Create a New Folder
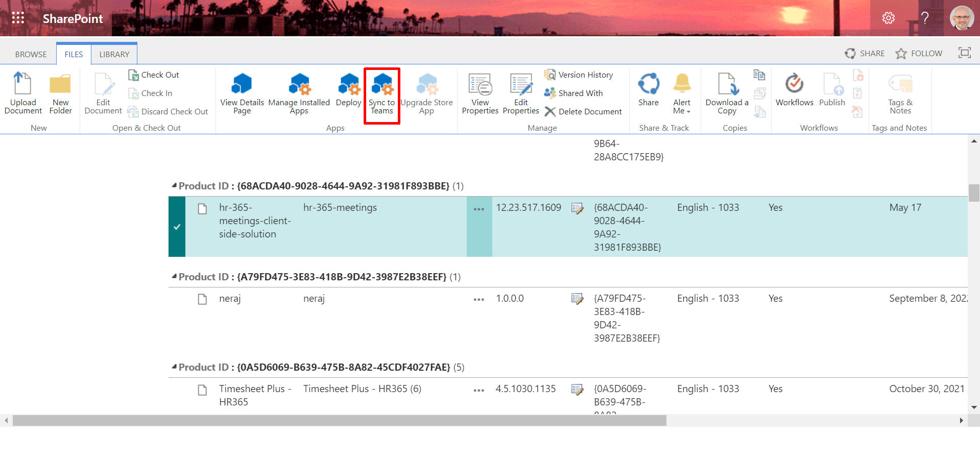Image resolution: width=980 pixels, height=458 pixels. [60, 93]
